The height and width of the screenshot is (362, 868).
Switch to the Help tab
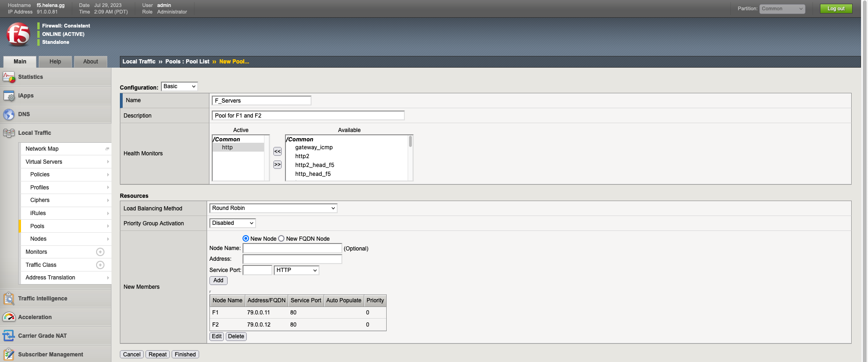coord(55,62)
